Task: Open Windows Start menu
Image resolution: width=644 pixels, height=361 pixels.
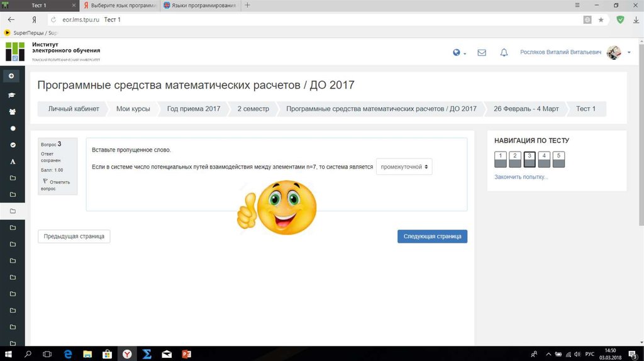Action: 8,354
